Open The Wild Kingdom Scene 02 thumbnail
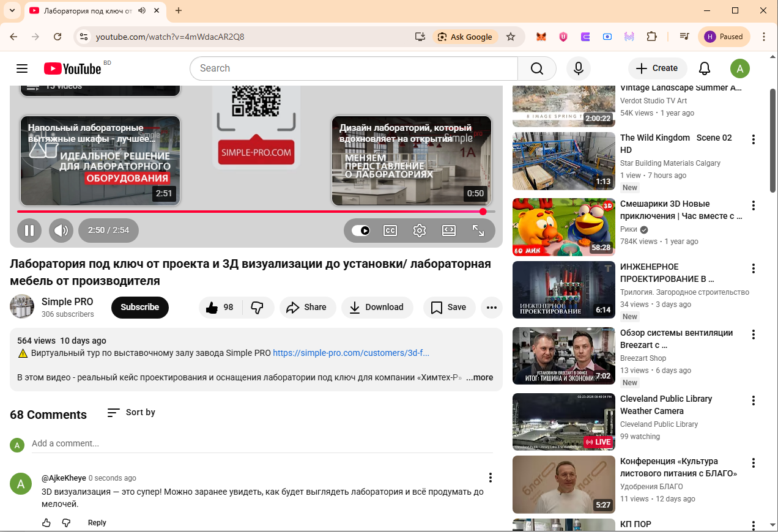The width and height of the screenshot is (778, 532). coord(564,161)
